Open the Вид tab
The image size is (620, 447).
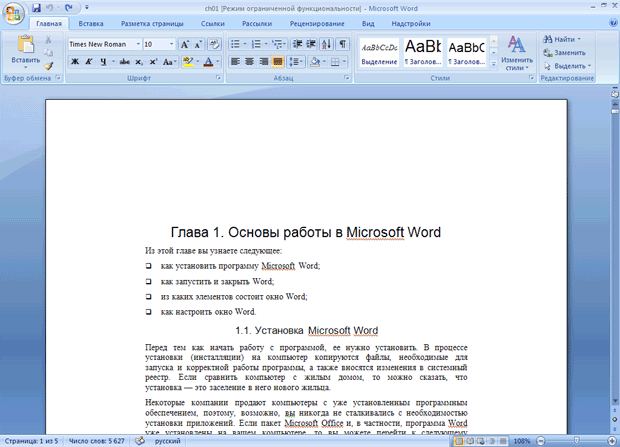(x=368, y=24)
